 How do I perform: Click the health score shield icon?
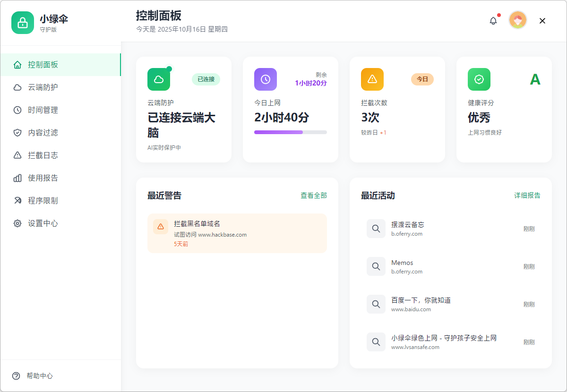(x=479, y=79)
